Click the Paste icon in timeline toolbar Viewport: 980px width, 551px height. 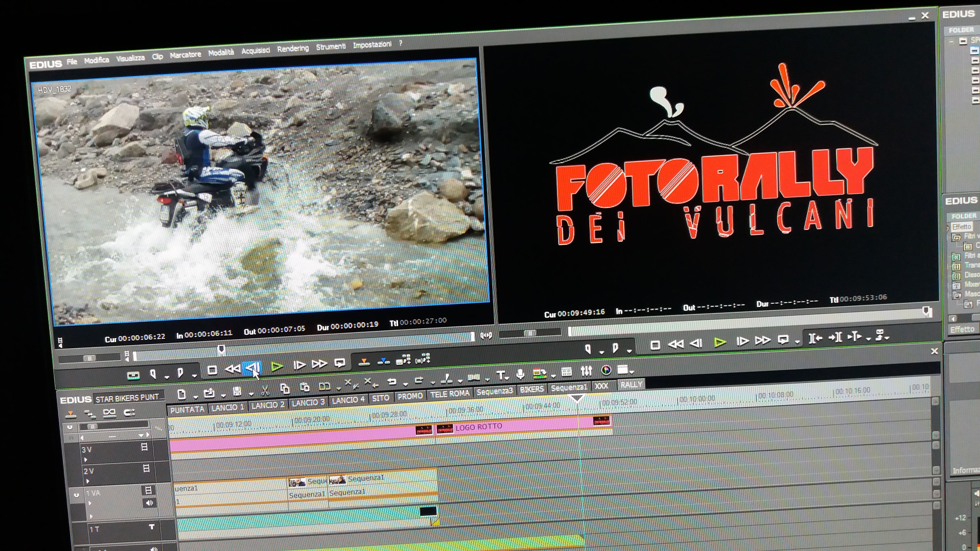click(x=304, y=387)
